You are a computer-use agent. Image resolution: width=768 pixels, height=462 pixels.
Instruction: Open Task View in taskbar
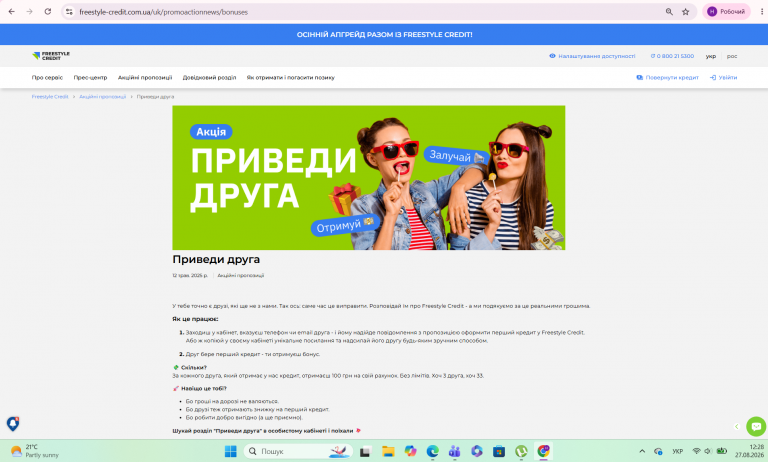point(365,451)
